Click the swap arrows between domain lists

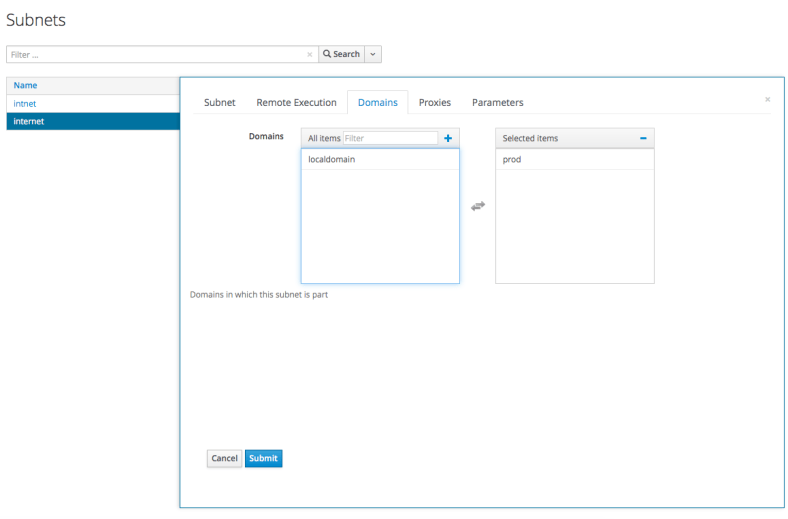coord(478,206)
